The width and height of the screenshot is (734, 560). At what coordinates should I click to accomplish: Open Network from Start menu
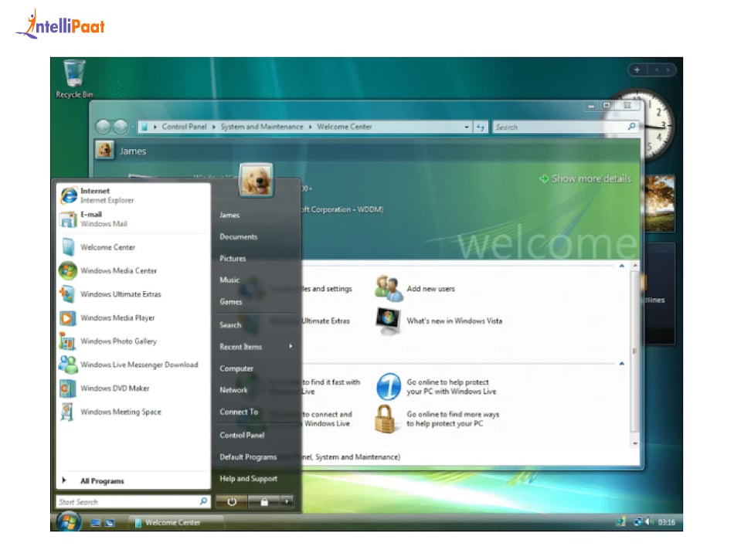[x=233, y=390]
